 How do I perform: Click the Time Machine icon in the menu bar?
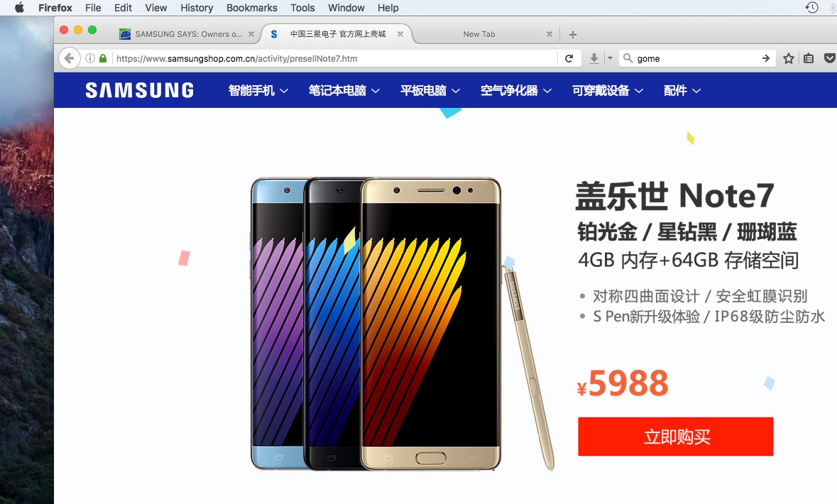coord(812,8)
